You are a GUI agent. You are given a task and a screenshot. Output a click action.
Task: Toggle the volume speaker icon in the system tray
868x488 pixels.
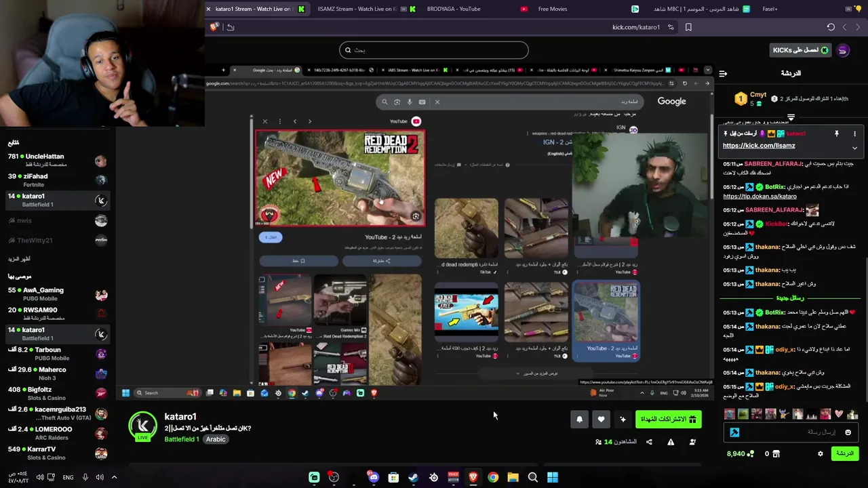point(100,477)
